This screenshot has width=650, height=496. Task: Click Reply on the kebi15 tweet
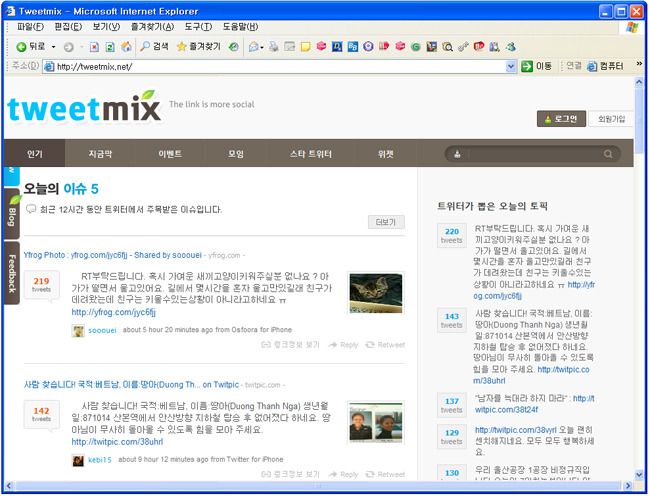343,474
